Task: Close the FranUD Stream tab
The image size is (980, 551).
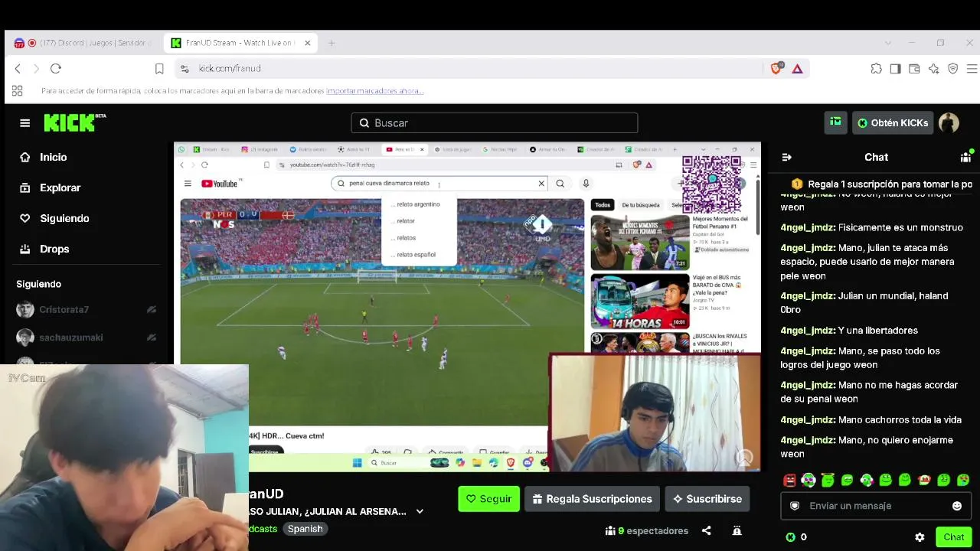Action: tap(308, 43)
